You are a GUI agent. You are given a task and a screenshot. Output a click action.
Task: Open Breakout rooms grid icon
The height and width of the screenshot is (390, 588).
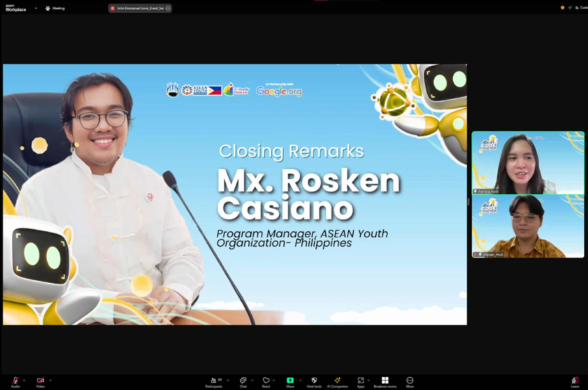click(385, 381)
